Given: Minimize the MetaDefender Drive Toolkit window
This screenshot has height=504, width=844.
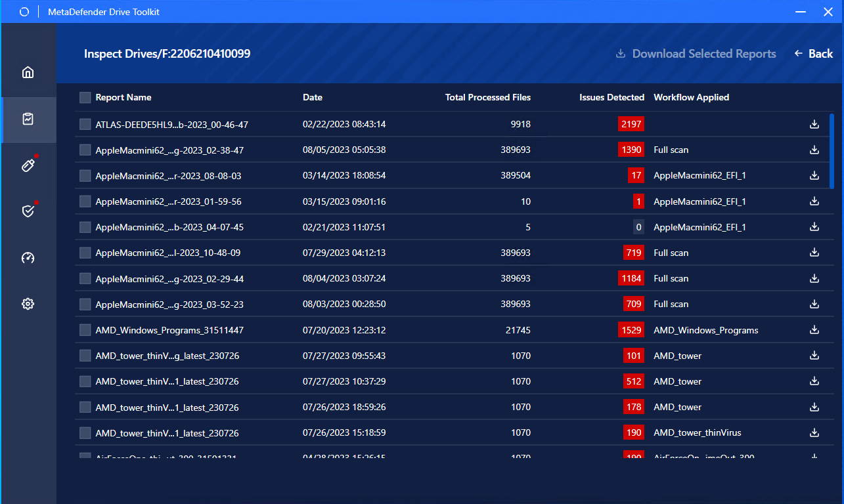Looking at the screenshot, I should [x=801, y=12].
